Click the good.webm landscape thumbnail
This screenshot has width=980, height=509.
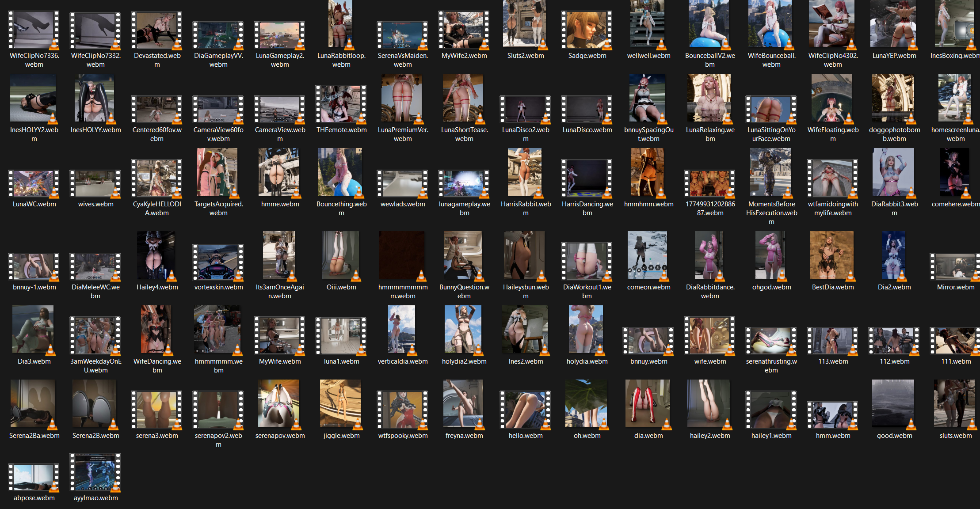[x=893, y=404]
